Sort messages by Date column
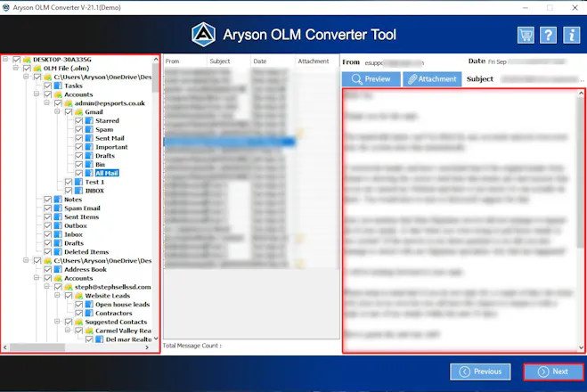The height and width of the screenshot is (392, 587). point(273,61)
